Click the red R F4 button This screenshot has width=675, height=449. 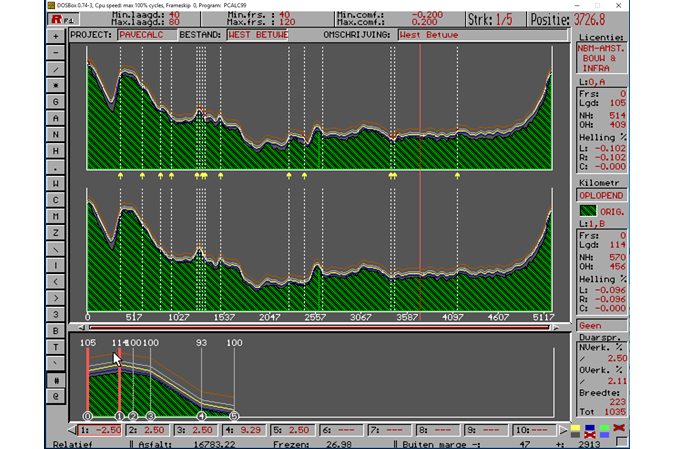click(x=63, y=19)
